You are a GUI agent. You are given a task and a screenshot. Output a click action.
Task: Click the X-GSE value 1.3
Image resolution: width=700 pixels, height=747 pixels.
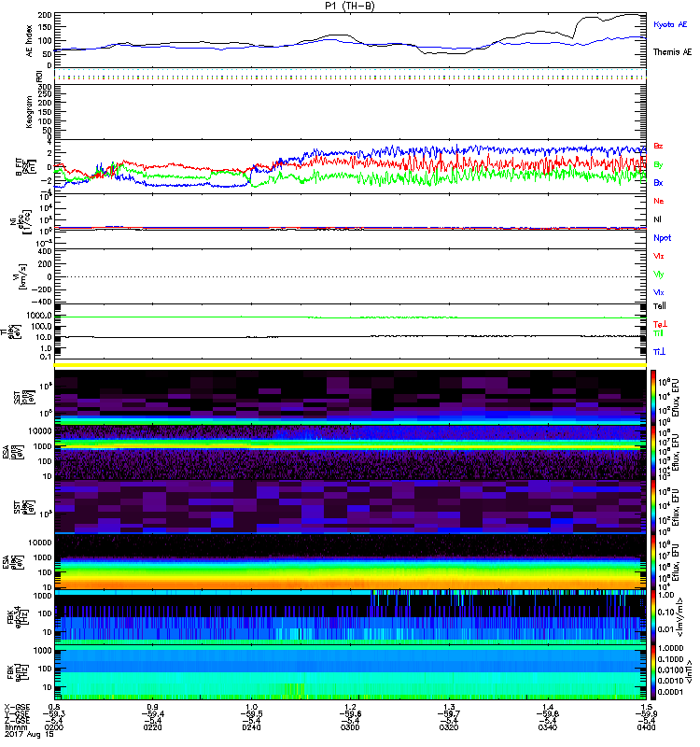[449, 707]
